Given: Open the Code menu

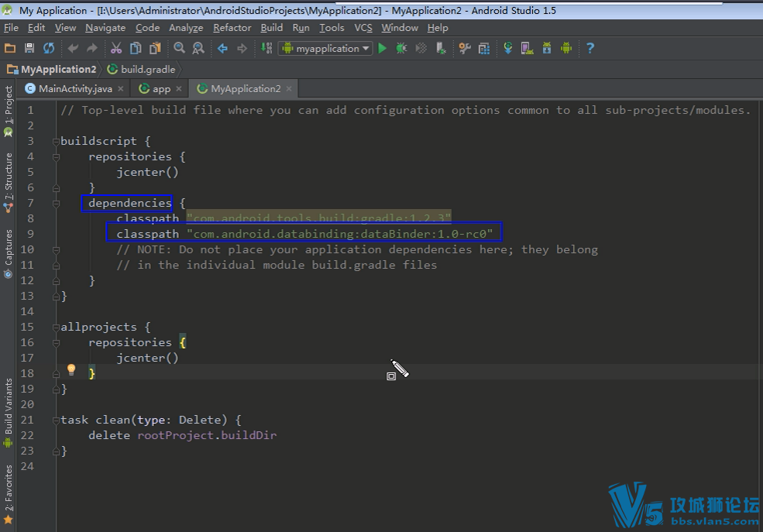Looking at the screenshot, I should (147, 28).
